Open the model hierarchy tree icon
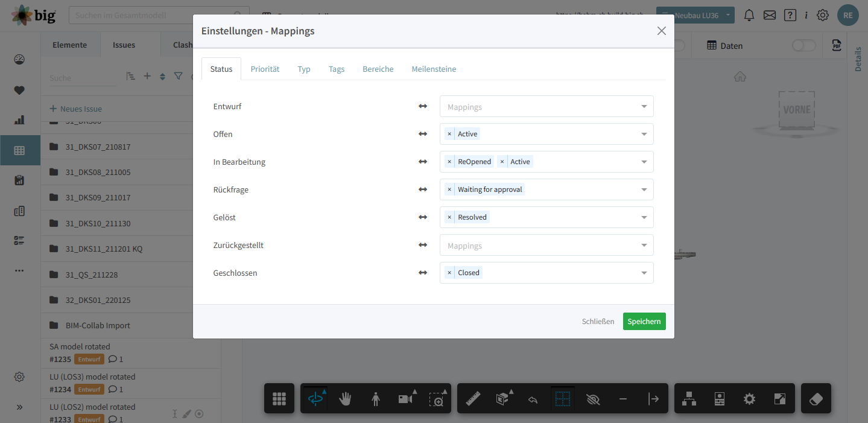The image size is (868, 423). pyautogui.click(x=689, y=398)
